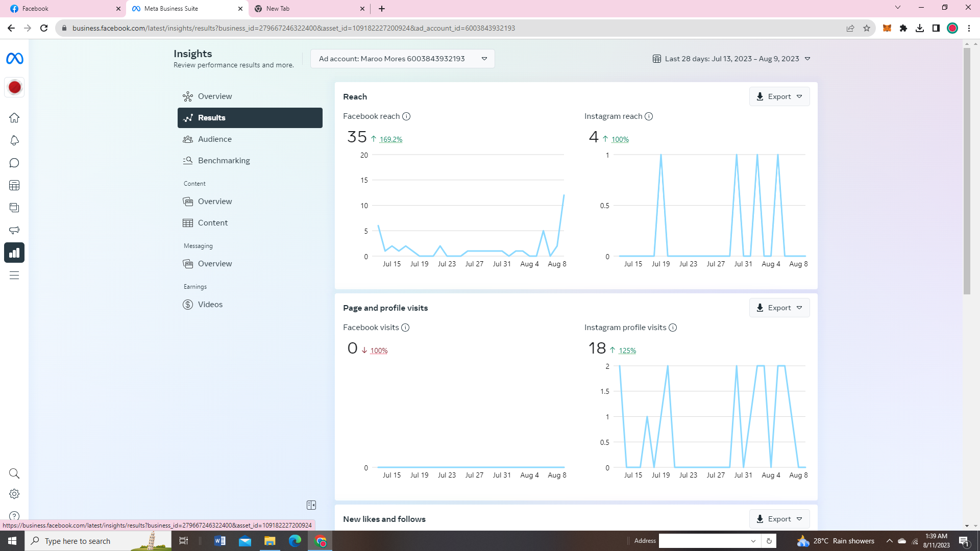Collapse the insights navigation panel icon
This screenshot has width=980, height=551.
[x=311, y=505]
